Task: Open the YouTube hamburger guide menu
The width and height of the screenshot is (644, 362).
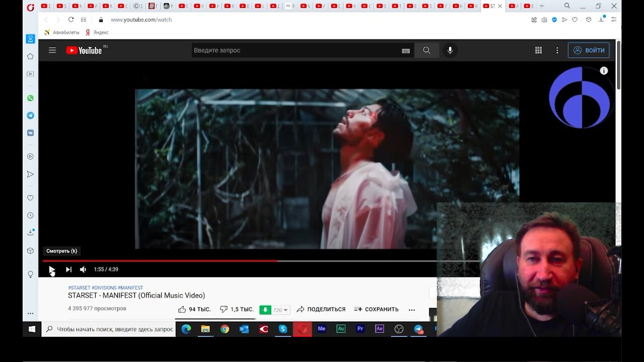Action: pos(52,50)
